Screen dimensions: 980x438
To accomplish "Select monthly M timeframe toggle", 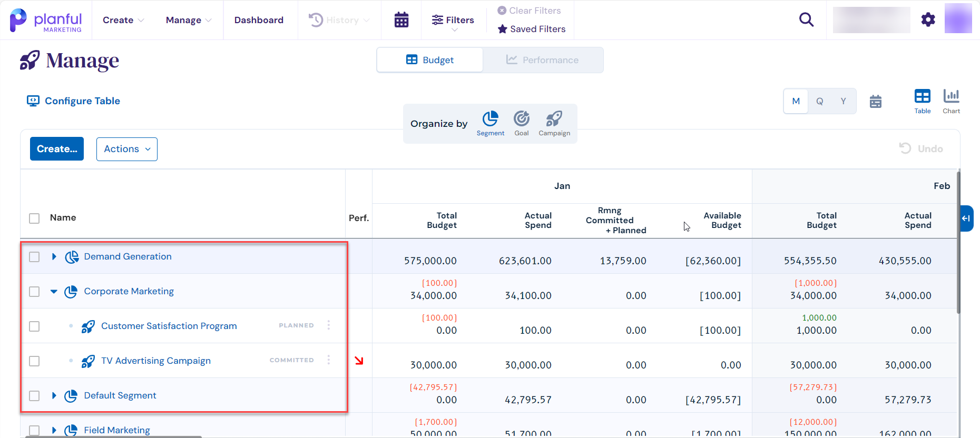I will (796, 101).
